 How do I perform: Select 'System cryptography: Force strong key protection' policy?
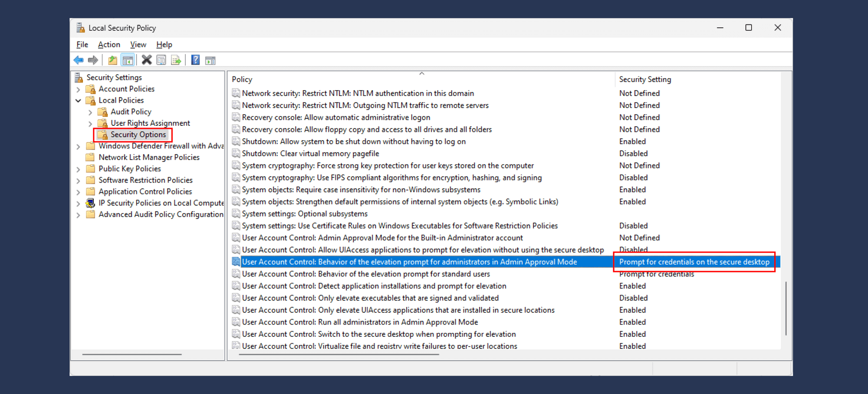pyautogui.click(x=388, y=166)
